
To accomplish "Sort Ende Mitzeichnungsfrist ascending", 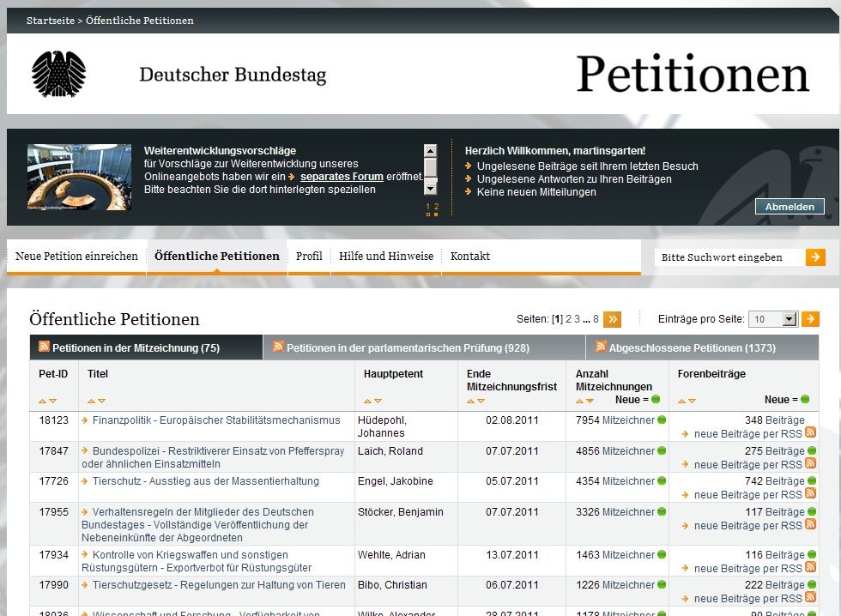I will pyautogui.click(x=470, y=401).
